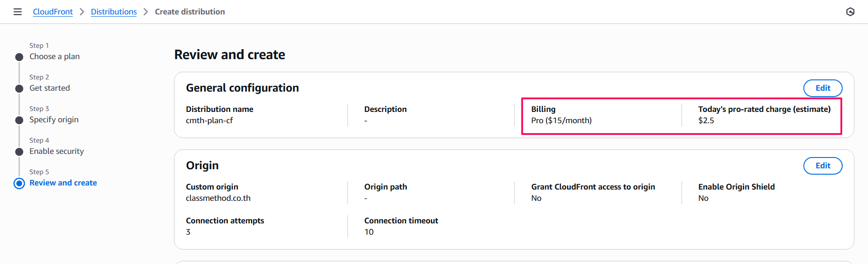Go back to Get started step
The height and width of the screenshot is (264, 868).
tap(49, 88)
